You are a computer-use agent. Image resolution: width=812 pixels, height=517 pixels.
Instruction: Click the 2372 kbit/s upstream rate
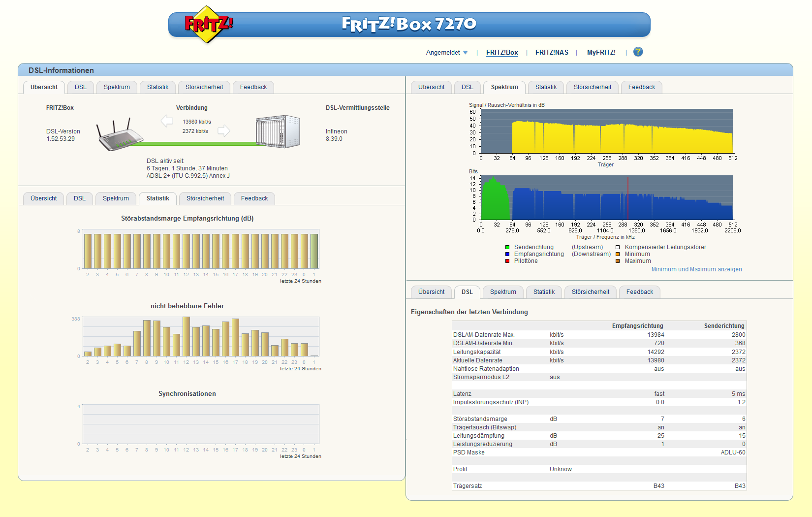(x=195, y=131)
